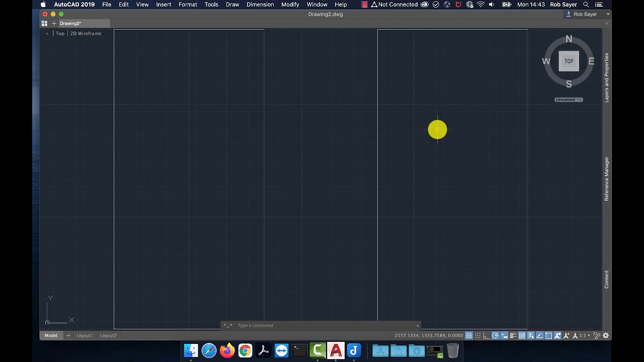Switch to the Layout2 tab

pos(108,335)
